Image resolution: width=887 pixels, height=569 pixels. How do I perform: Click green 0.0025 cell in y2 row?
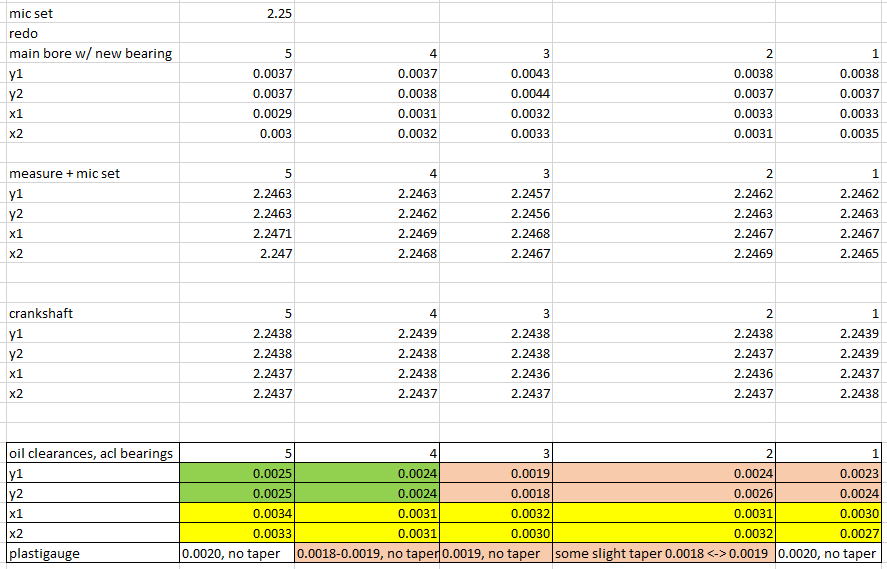coord(237,493)
